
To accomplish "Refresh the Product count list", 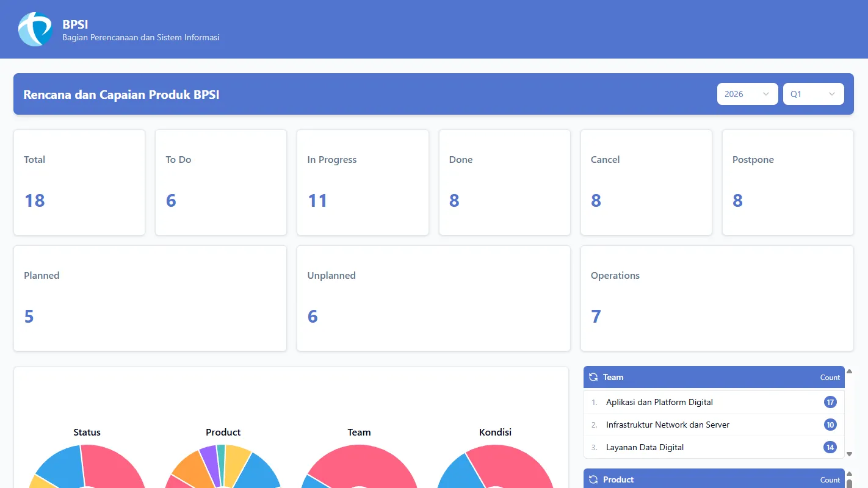I will (593, 479).
